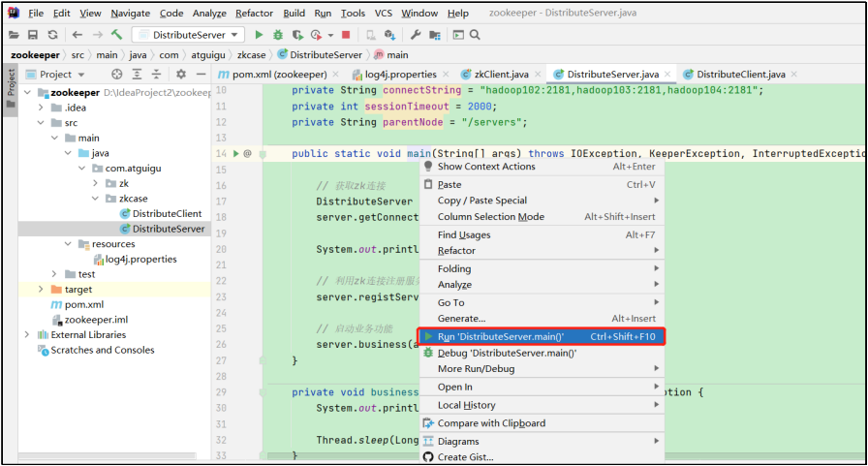868x466 pixels.
Task: Open the Refactor menu in menu bar
Action: pos(254,14)
